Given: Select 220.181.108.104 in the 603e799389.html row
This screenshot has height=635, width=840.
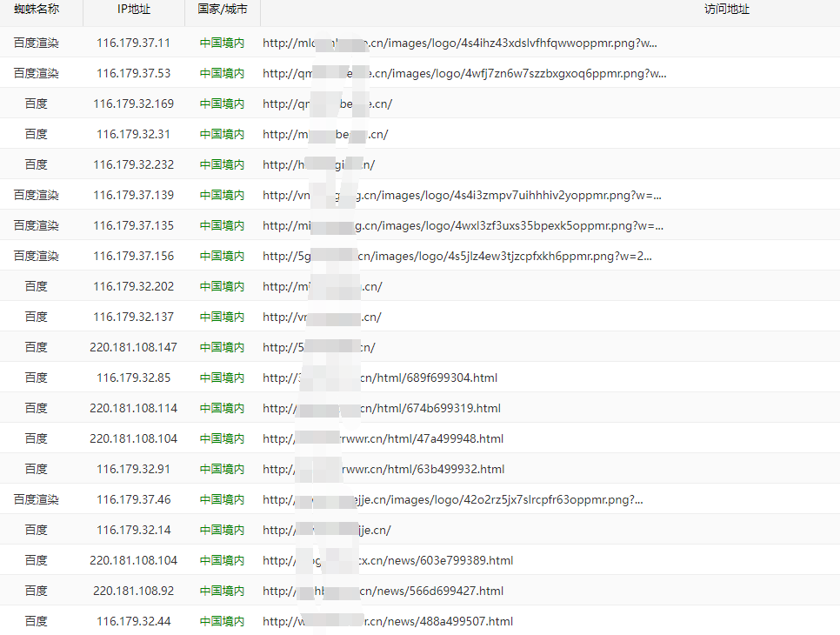Looking at the screenshot, I should point(133,560).
